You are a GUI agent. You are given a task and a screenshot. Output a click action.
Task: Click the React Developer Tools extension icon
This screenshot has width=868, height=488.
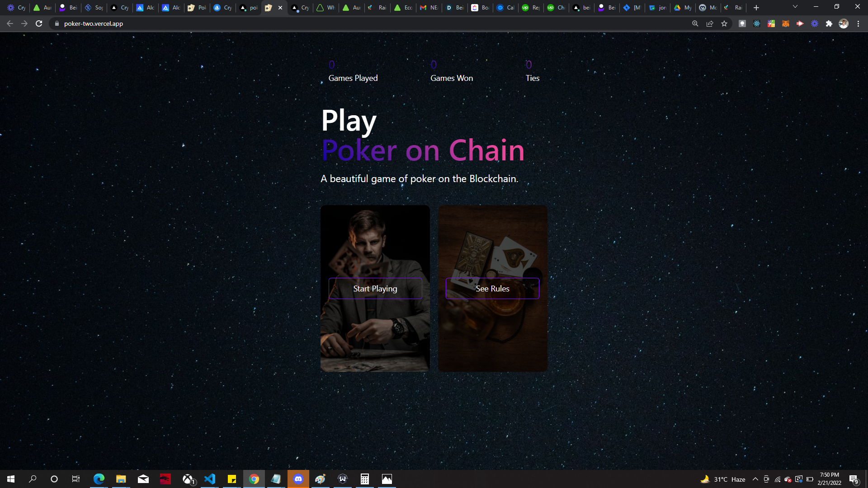(x=757, y=23)
